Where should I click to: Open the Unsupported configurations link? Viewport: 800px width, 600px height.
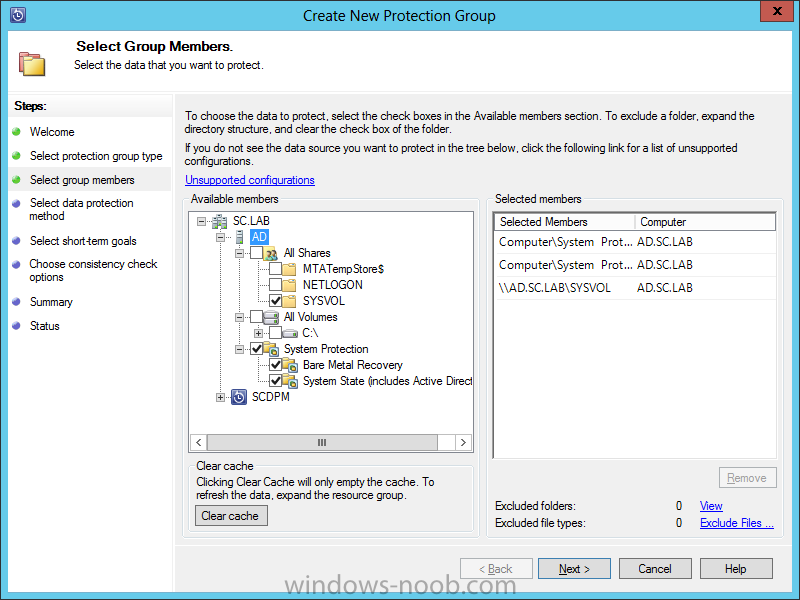tap(250, 180)
